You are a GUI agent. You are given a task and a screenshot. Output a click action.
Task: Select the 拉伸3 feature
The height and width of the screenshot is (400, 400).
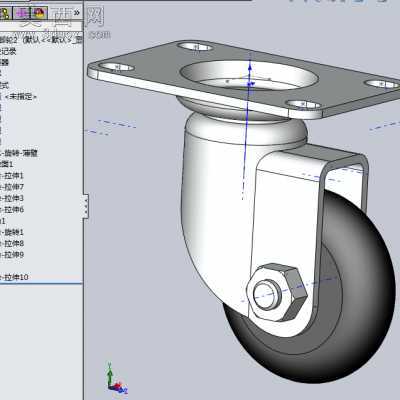(x=12, y=198)
